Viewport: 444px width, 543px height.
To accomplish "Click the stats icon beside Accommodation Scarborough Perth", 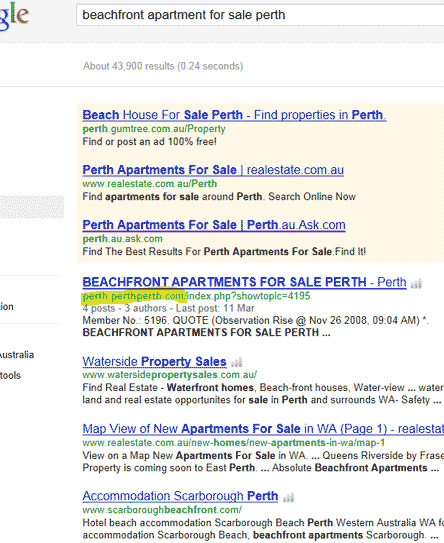I will point(288,498).
